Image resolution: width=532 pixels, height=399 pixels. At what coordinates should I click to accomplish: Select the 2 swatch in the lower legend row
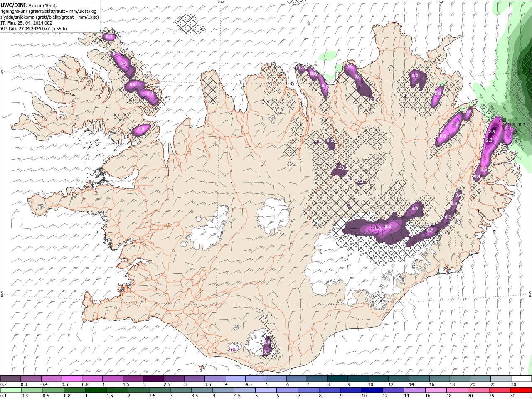138,390
